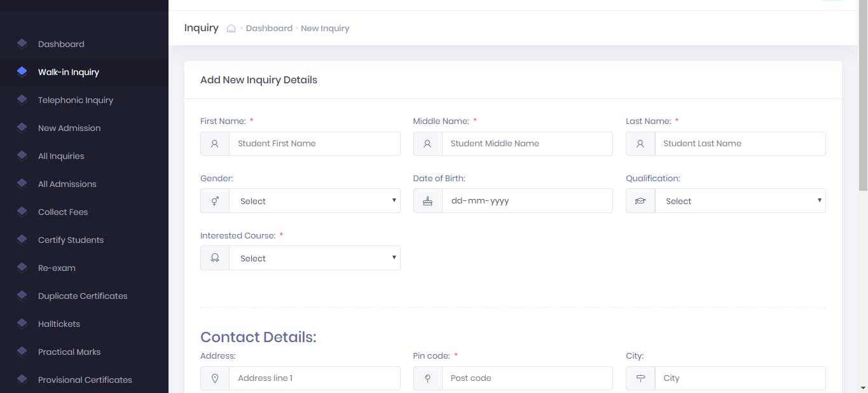Click the Contact Details heading

pyautogui.click(x=258, y=337)
